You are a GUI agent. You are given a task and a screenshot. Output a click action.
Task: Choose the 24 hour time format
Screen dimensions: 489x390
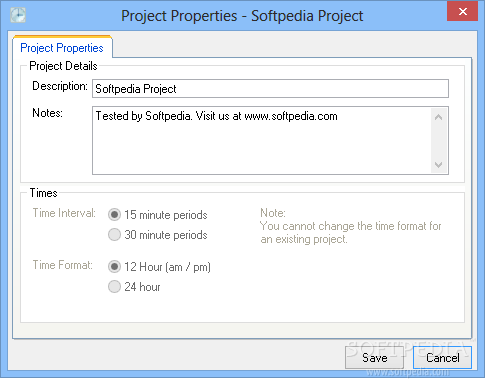coord(114,287)
